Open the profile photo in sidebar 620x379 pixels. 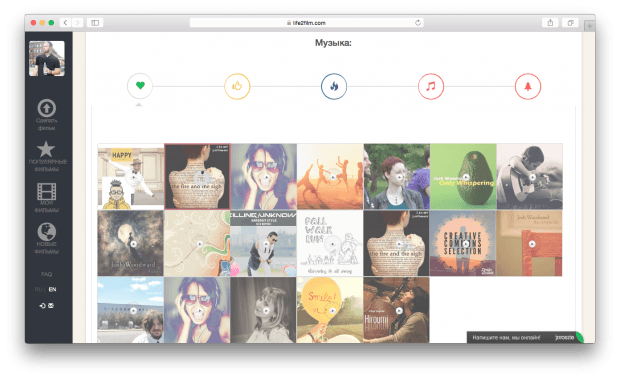coord(47,58)
